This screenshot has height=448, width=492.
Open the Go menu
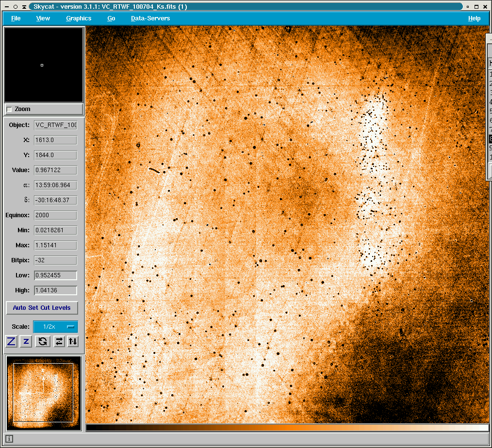point(111,18)
